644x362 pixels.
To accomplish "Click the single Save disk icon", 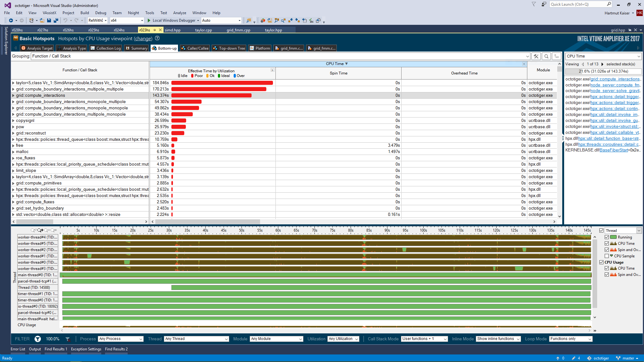I will (49, 20).
